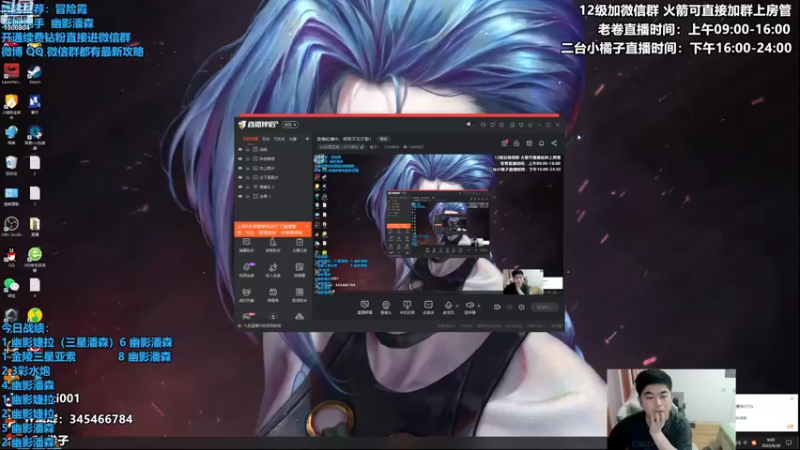Screen dimensions: 800x450
Task: Toggle lock on the 摄像头 2 source
Action: [248, 187]
